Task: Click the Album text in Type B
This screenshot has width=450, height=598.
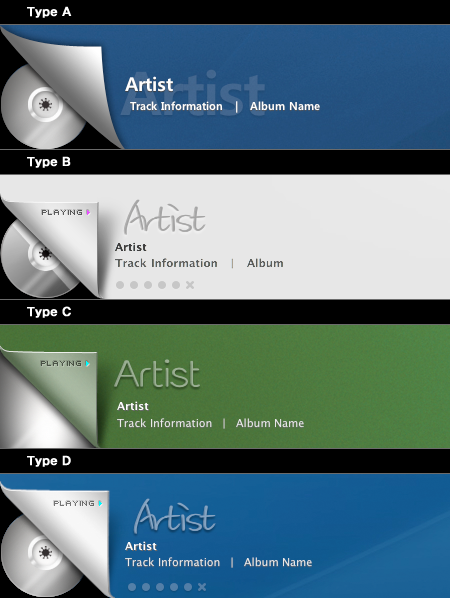Action: [x=265, y=263]
